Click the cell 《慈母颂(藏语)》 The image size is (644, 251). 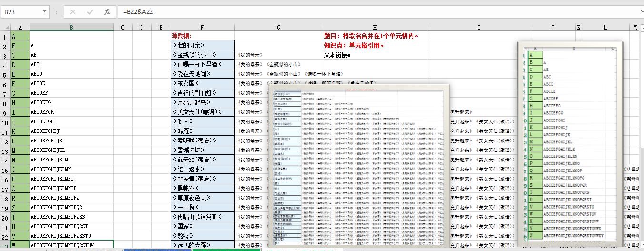(202, 160)
